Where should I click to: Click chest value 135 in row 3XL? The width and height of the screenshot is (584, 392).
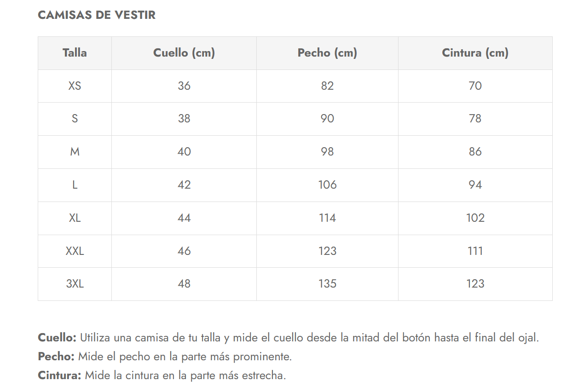[327, 284]
